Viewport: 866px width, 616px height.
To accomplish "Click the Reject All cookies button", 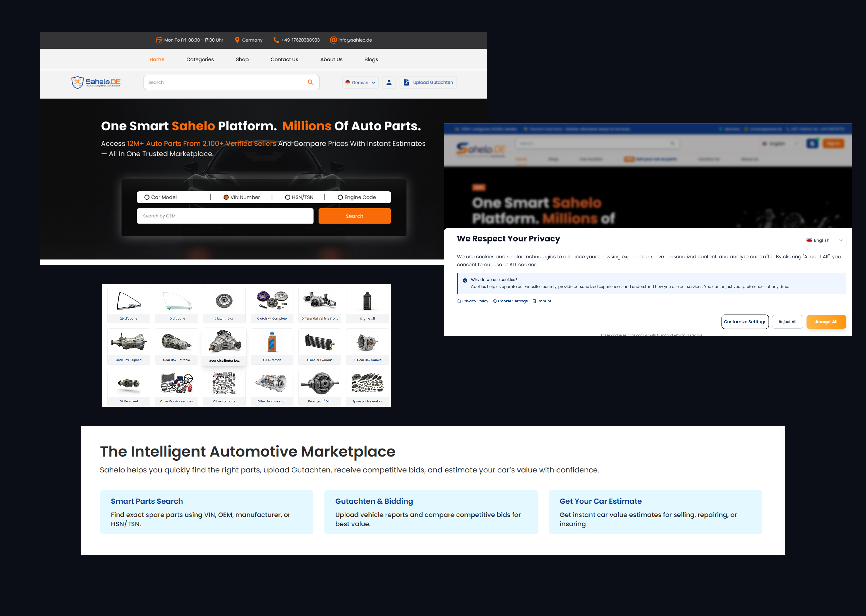I will 787,322.
